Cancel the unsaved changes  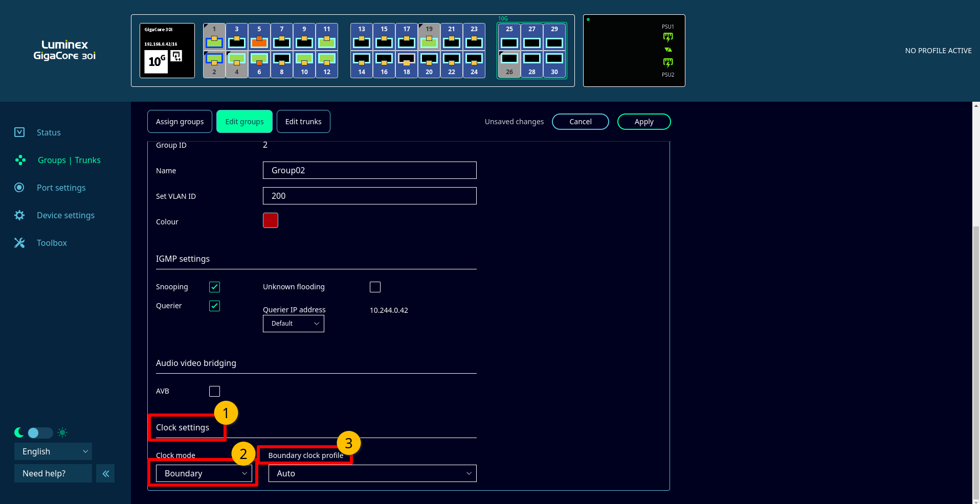(x=580, y=122)
